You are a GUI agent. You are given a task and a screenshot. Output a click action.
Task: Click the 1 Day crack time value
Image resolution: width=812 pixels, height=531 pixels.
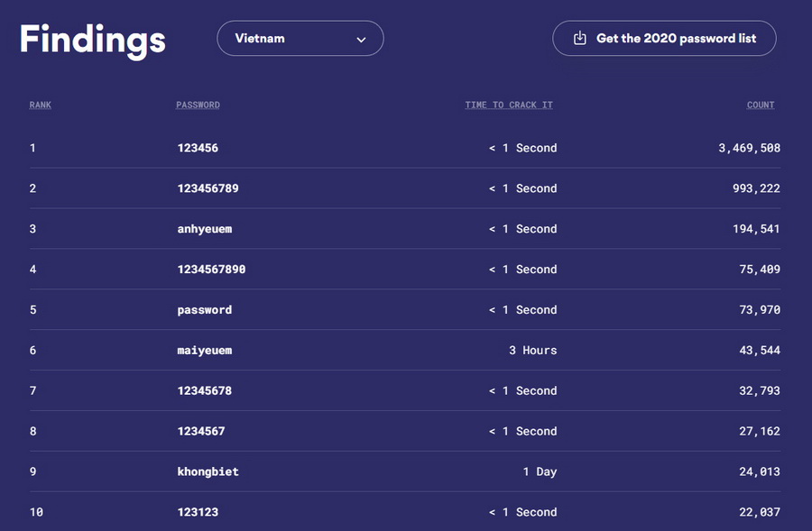[540, 472]
